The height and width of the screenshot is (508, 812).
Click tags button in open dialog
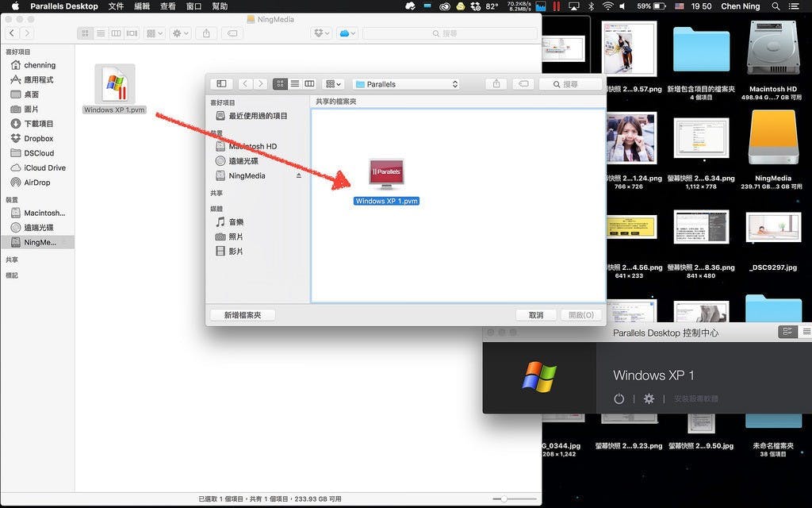pos(523,83)
